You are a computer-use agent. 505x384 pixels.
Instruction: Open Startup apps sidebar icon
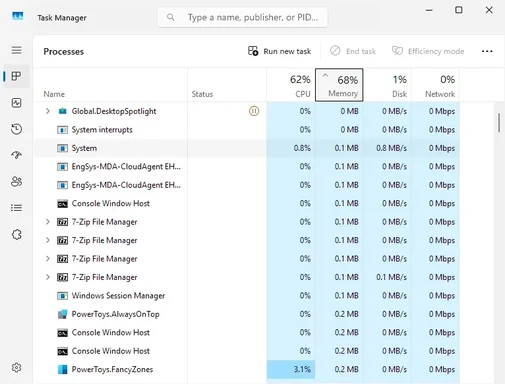tap(16, 155)
